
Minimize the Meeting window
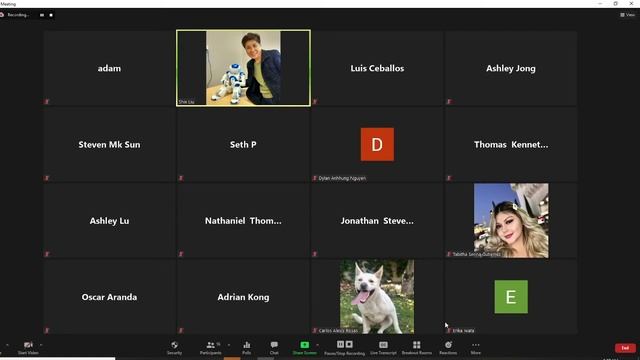600,4
